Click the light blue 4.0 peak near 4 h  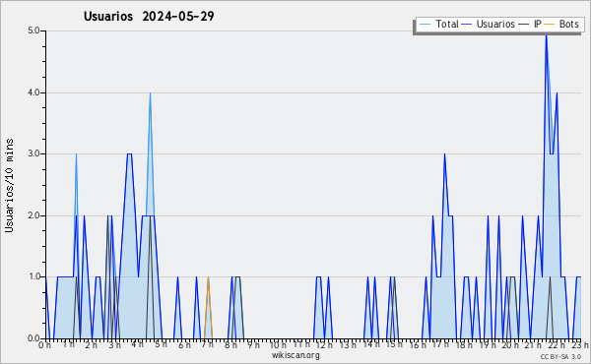coord(150,93)
